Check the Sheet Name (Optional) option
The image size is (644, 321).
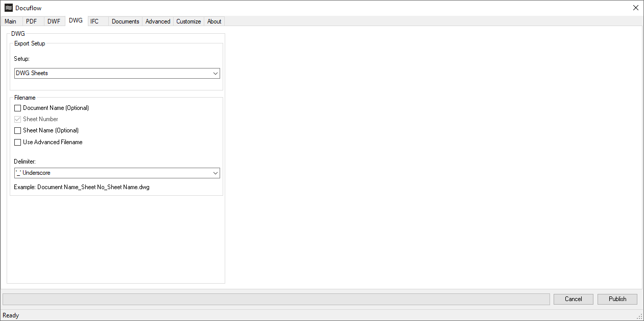17,130
